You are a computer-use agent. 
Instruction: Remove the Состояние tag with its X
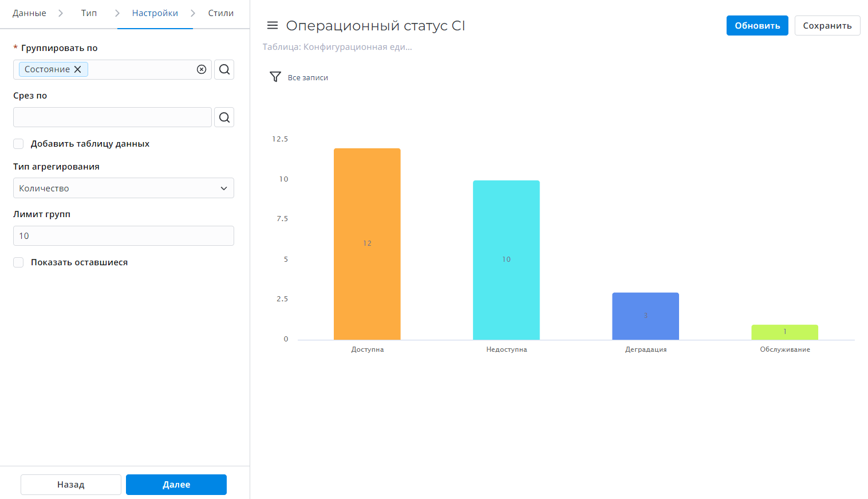click(x=78, y=69)
